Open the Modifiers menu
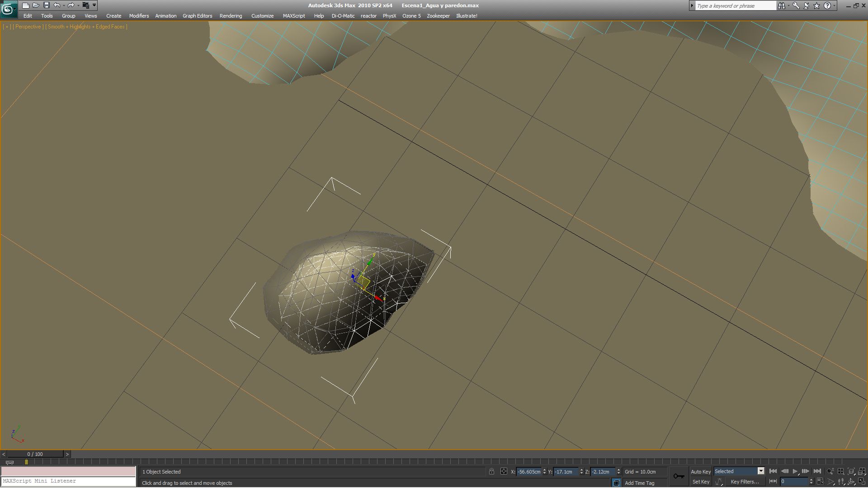Viewport: 868px width, 488px height. (139, 16)
